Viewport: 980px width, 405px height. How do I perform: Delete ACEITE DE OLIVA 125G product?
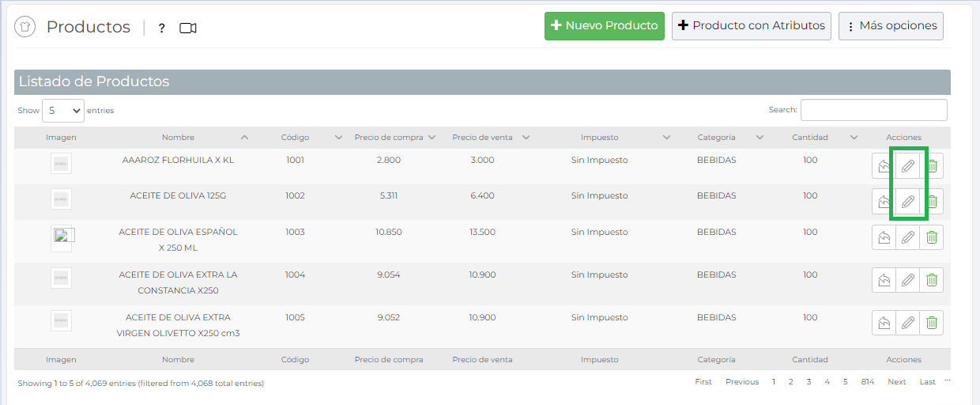pos(932,202)
